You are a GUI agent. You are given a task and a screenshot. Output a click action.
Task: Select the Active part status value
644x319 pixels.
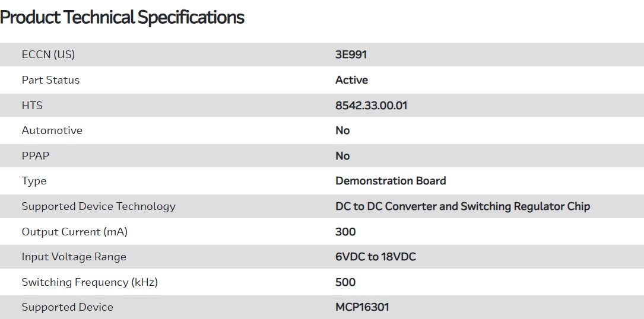click(x=351, y=80)
